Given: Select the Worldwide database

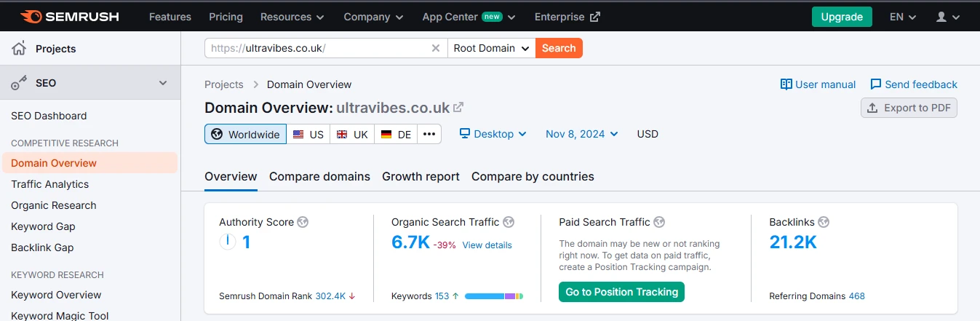Looking at the screenshot, I should tap(245, 134).
